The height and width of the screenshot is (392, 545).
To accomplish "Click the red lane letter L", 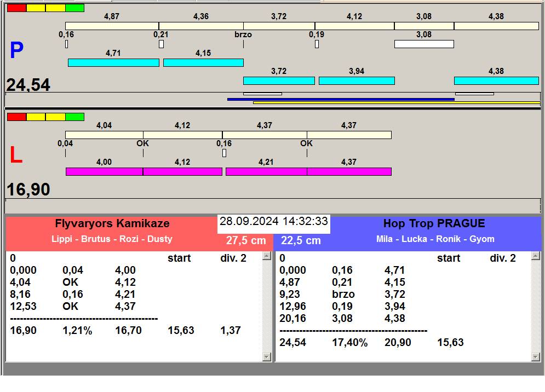I will [16, 155].
